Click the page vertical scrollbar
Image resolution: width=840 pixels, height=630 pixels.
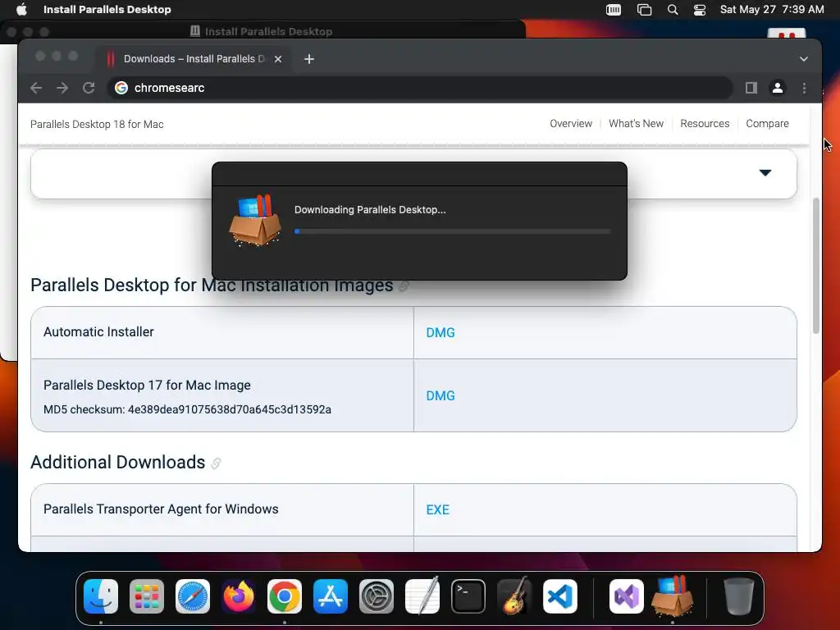tap(816, 267)
